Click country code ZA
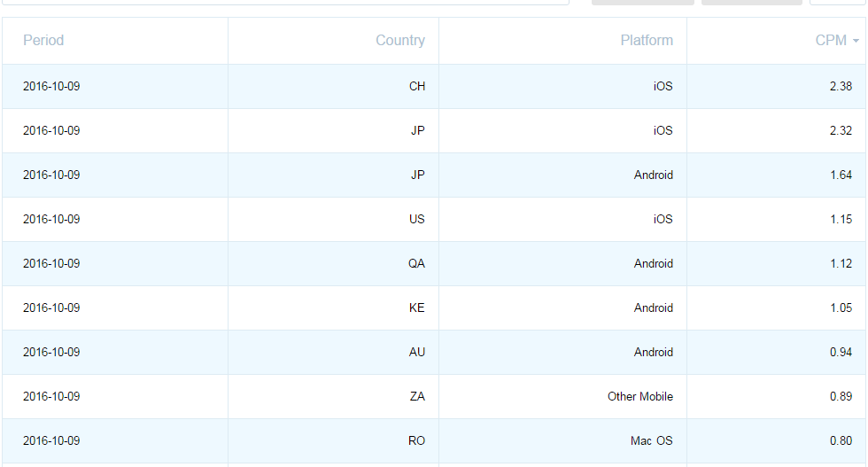Viewport: 868px width, 467px height. point(417,397)
